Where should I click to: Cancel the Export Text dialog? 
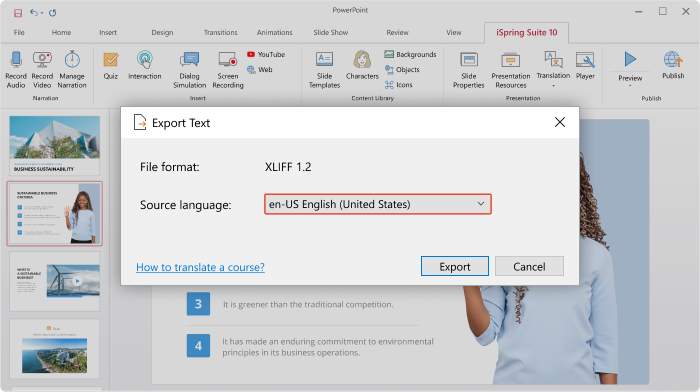point(529,267)
